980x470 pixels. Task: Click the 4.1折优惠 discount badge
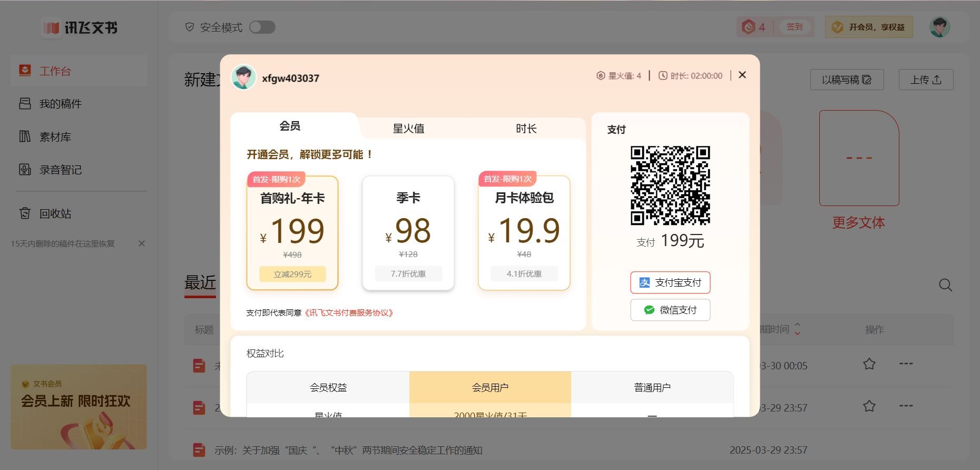pyautogui.click(x=524, y=274)
